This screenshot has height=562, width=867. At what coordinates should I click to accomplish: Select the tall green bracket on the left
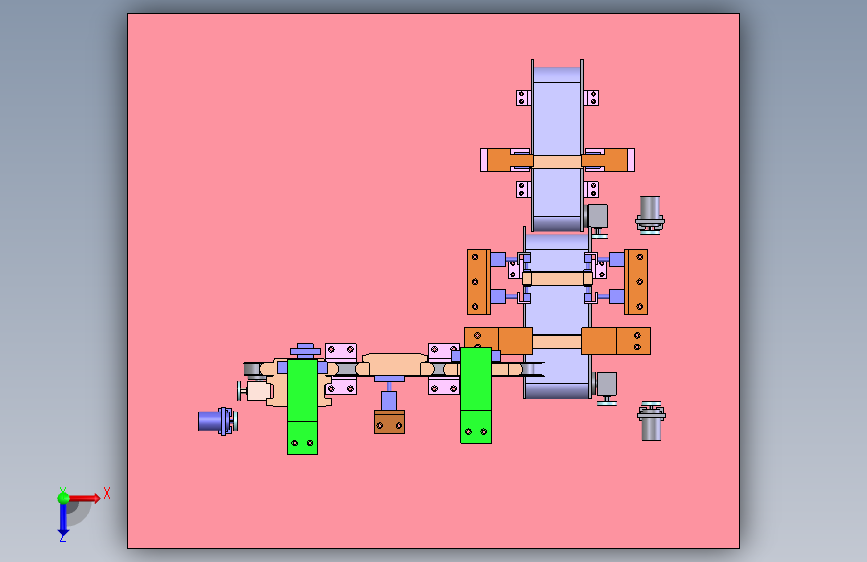click(x=302, y=407)
